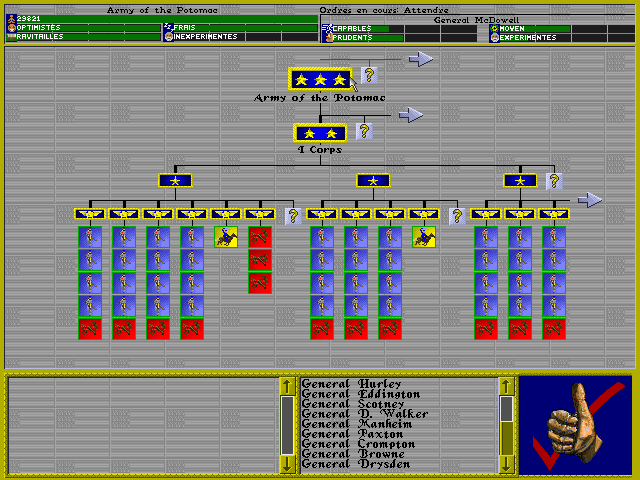Select the first division's one-star badge

click(175, 180)
